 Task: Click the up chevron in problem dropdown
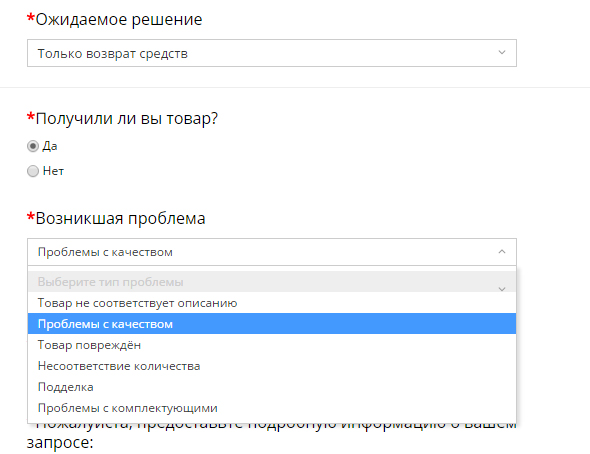click(502, 251)
